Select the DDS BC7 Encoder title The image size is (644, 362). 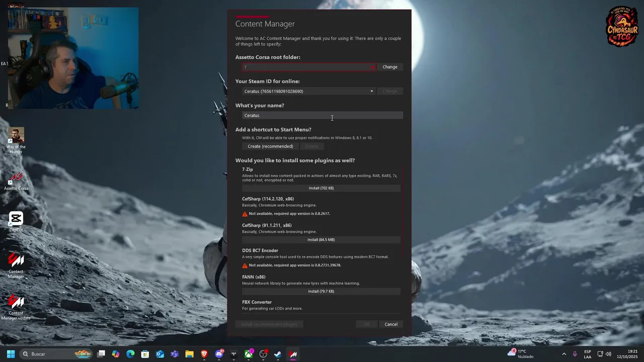click(260, 250)
